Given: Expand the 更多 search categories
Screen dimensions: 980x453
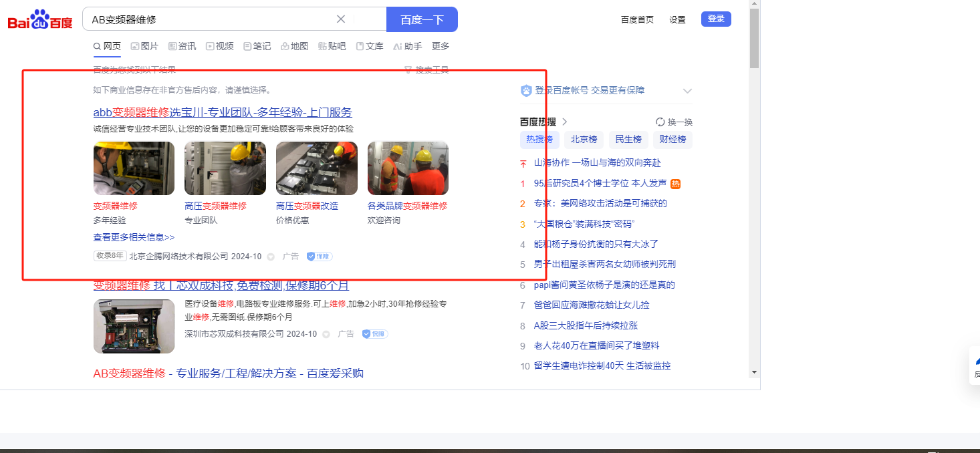Looking at the screenshot, I should [x=441, y=46].
